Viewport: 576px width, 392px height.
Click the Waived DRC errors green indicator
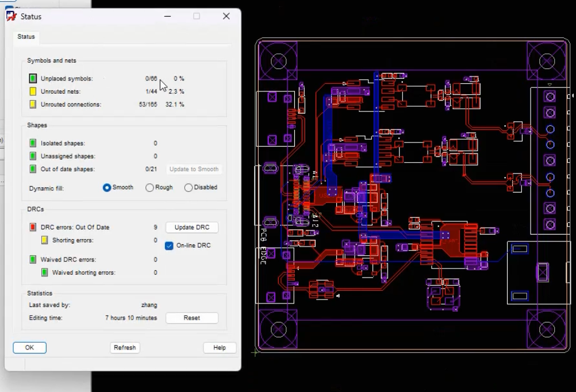point(33,259)
